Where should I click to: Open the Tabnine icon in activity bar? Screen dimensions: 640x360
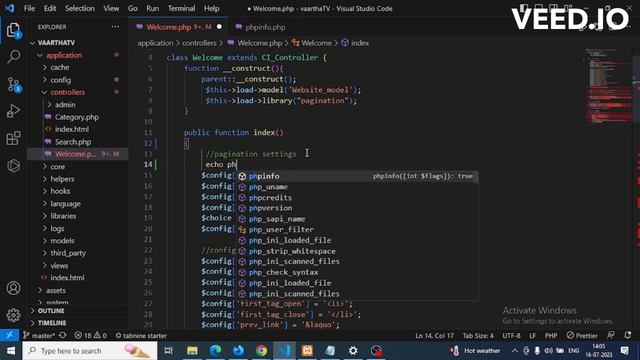point(13,165)
